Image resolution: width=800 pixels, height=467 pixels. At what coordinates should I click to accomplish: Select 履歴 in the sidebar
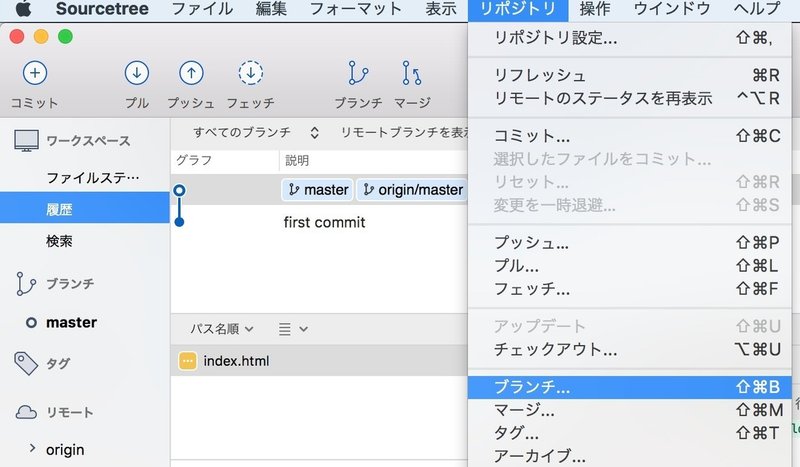pos(85,208)
